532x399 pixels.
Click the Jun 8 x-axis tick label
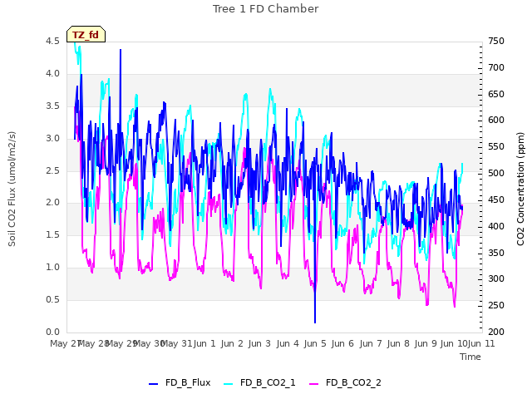(398, 343)
